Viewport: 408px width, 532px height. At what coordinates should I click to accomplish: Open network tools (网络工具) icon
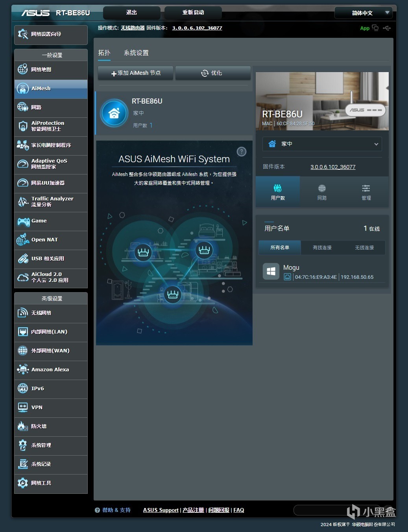coord(23,483)
